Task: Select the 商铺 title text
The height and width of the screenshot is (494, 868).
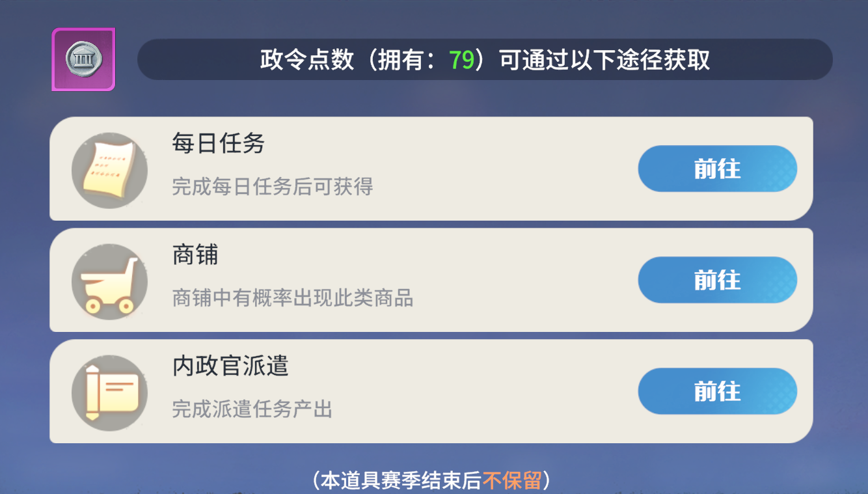Action: click(195, 254)
